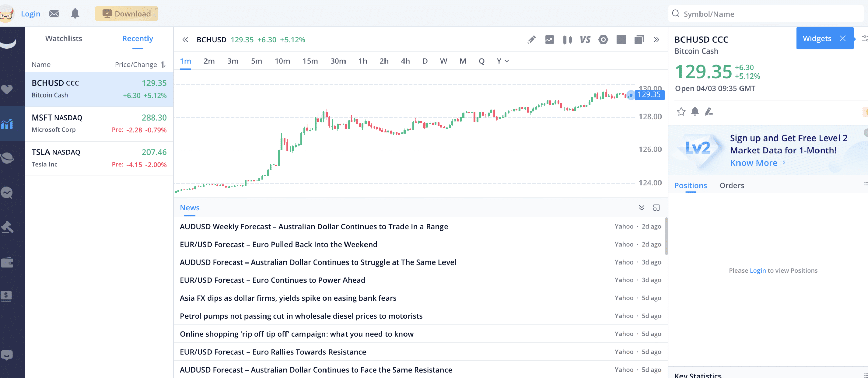Image resolution: width=868 pixels, height=378 pixels.
Task: Open the planet explore sidebar icon
Action: [x=7, y=158]
